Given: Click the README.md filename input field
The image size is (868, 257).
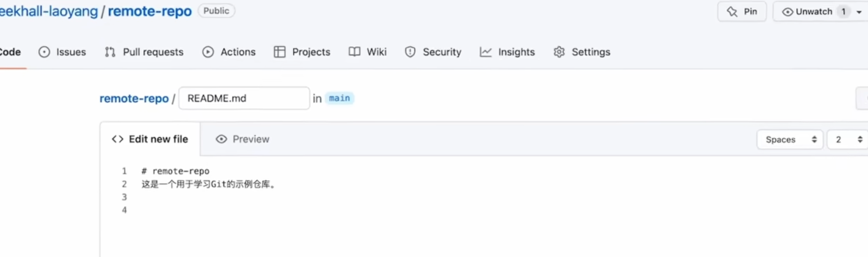Looking at the screenshot, I should pyautogui.click(x=244, y=98).
